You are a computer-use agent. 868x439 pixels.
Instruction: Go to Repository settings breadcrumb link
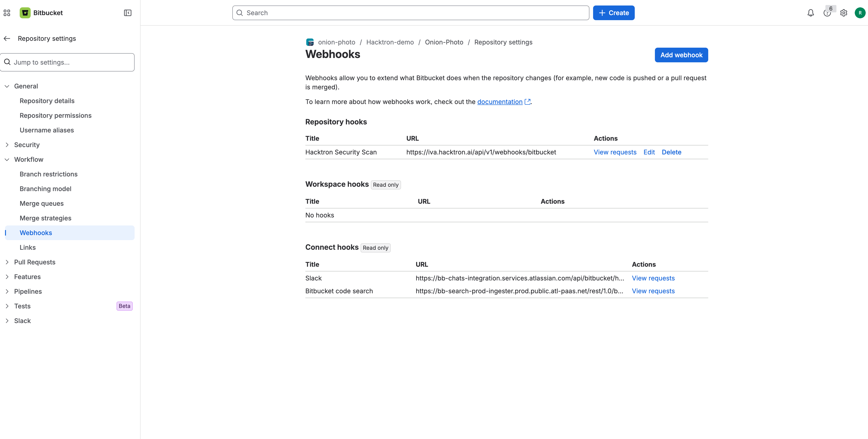503,42
